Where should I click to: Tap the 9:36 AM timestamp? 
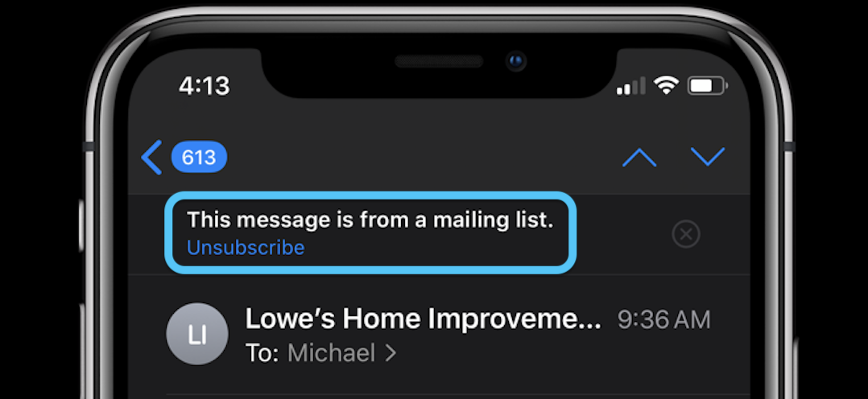coord(664,320)
